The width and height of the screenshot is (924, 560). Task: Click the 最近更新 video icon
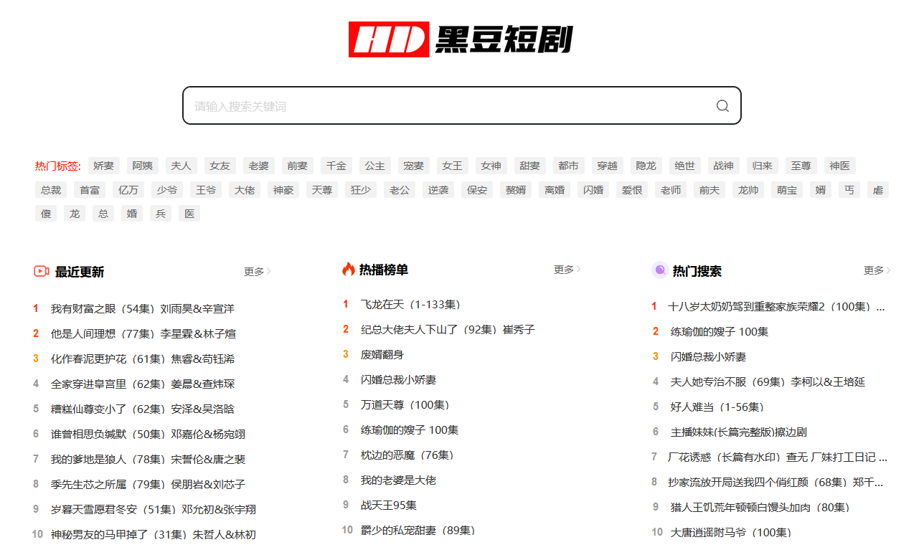pos(42,271)
